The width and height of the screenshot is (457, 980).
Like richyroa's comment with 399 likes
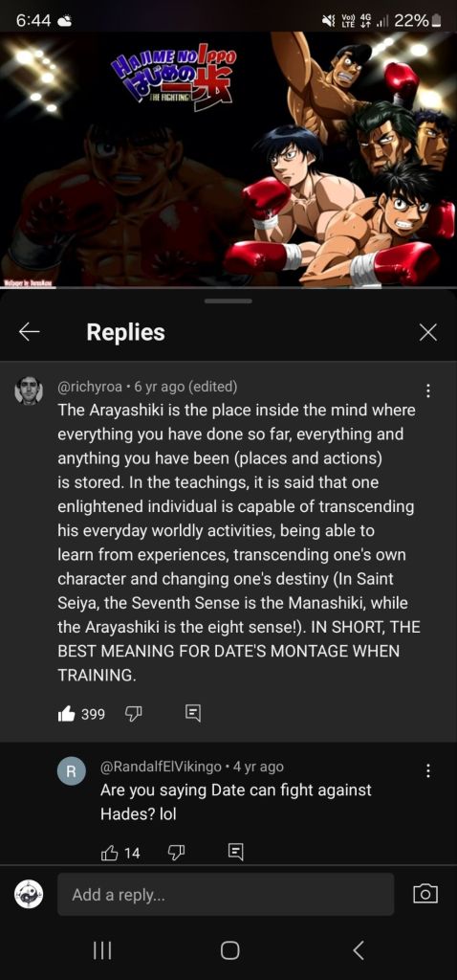[x=67, y=714]
